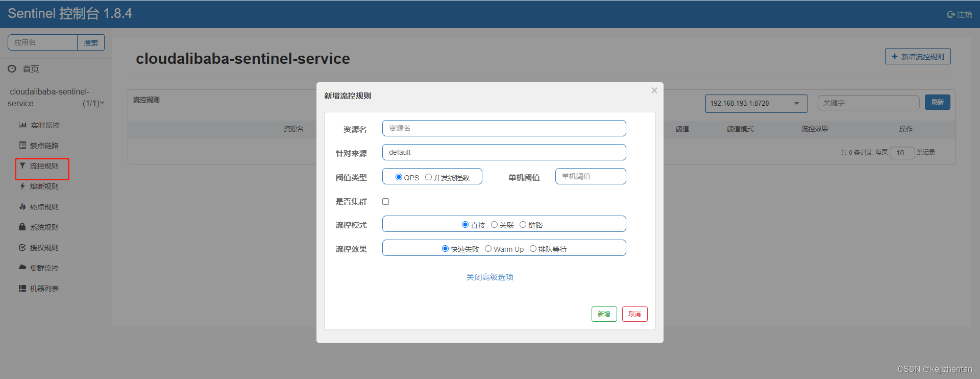Click the Sentinel 控制台 1.8.4 title
The width and height of the screenshot is (980, 379).
tap(70, 13)
